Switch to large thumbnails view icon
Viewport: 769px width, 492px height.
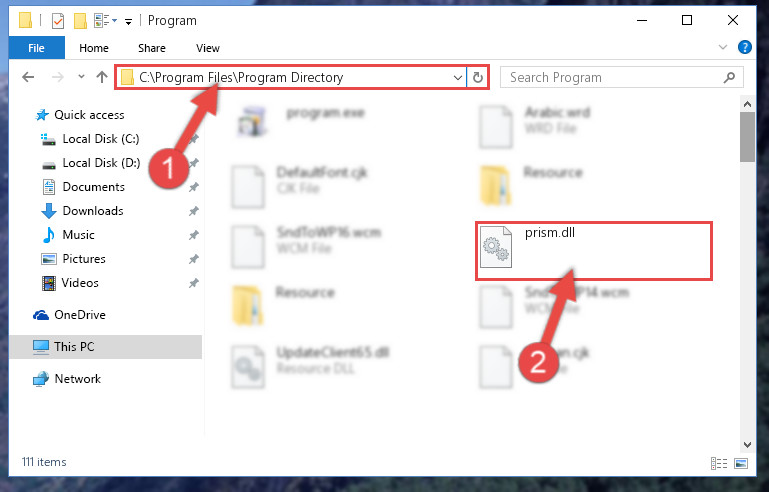(x=741, y=463)
